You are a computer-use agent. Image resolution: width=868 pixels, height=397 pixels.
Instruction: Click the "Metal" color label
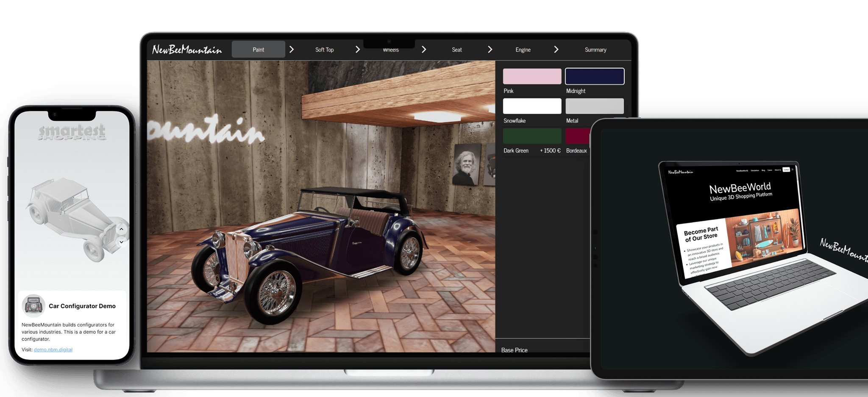[572, 121]
